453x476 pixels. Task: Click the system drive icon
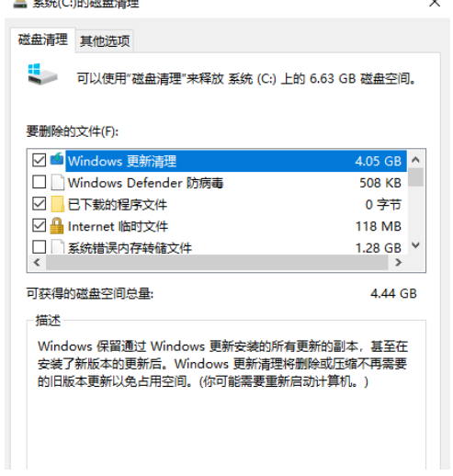42,74
